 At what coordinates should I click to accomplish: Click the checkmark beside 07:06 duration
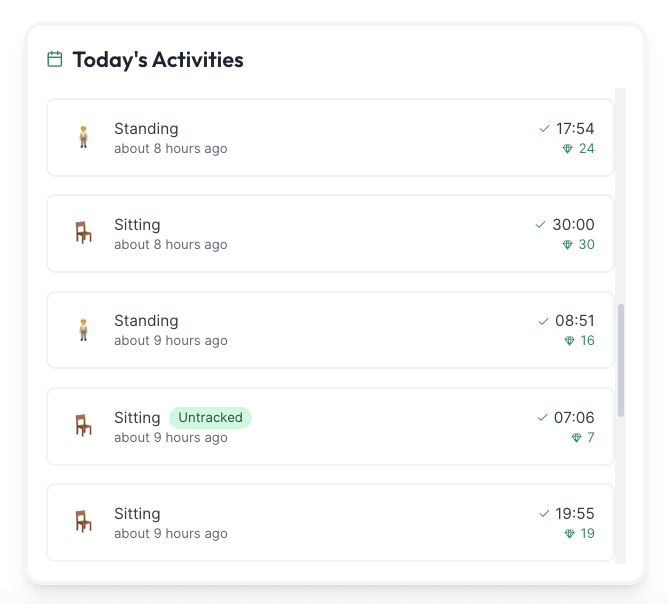tap(543, 417)
